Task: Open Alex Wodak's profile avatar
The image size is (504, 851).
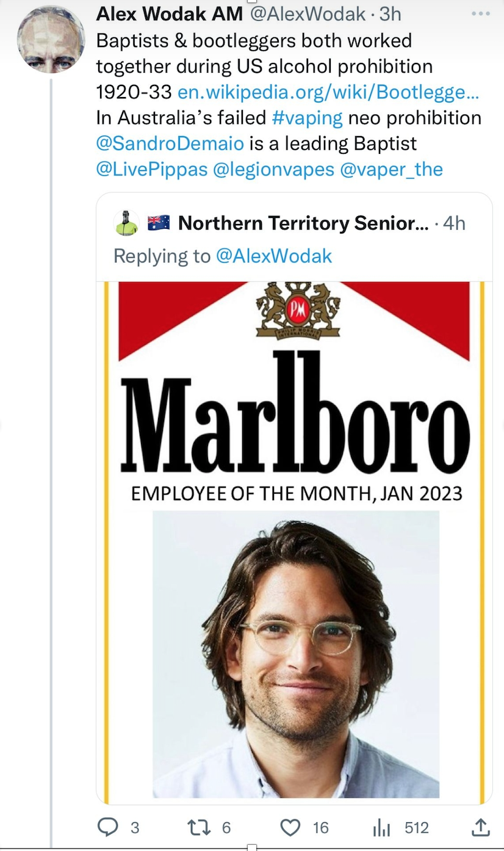Action: (x=50, y=40)
